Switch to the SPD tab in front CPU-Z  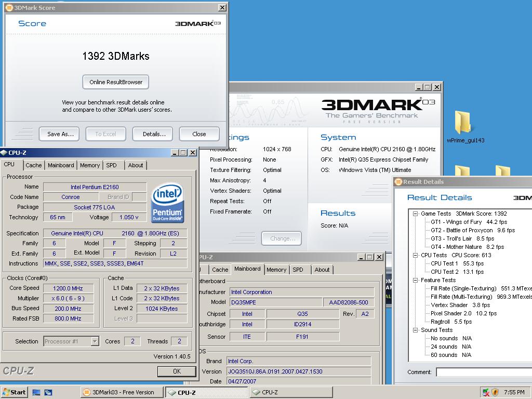pyautogui.click(x=111, y=165)
